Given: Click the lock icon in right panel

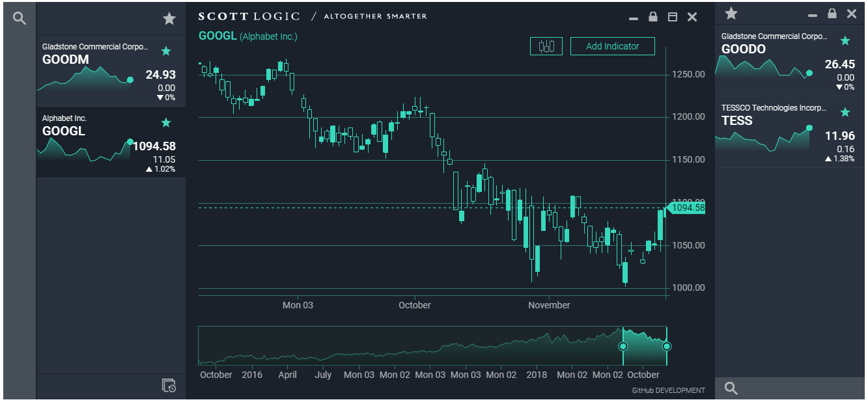Looking at the screenshot, I should 832,14.
